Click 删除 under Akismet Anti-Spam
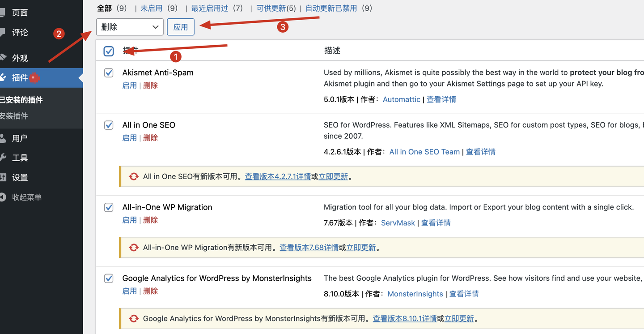The image size is (644, 334). 150,86
